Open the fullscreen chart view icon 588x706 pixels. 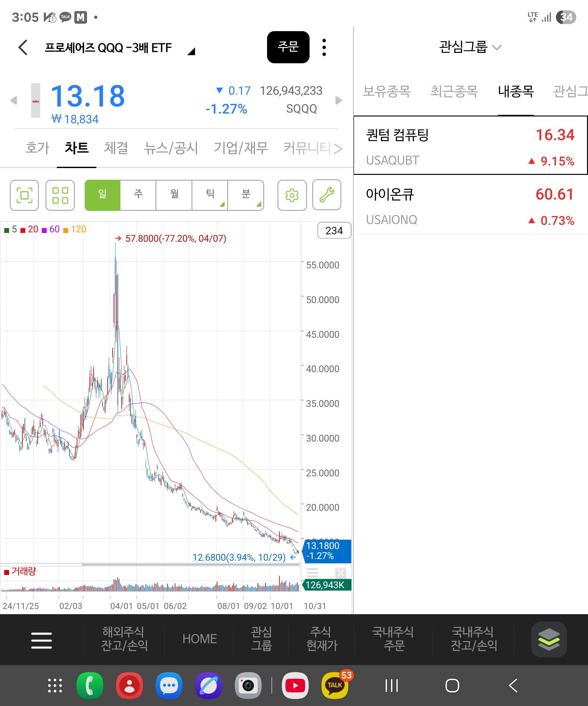pyautogui.click(x=24, y=195)
